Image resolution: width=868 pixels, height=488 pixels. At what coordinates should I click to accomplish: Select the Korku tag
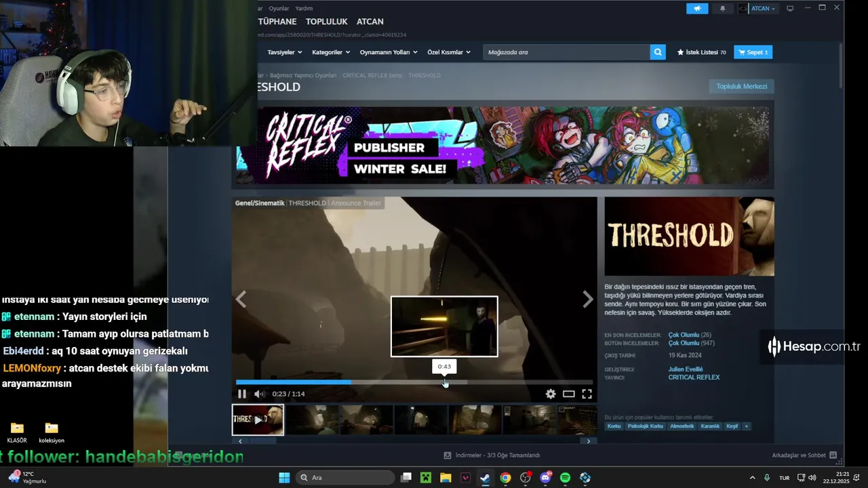[614, 426]
